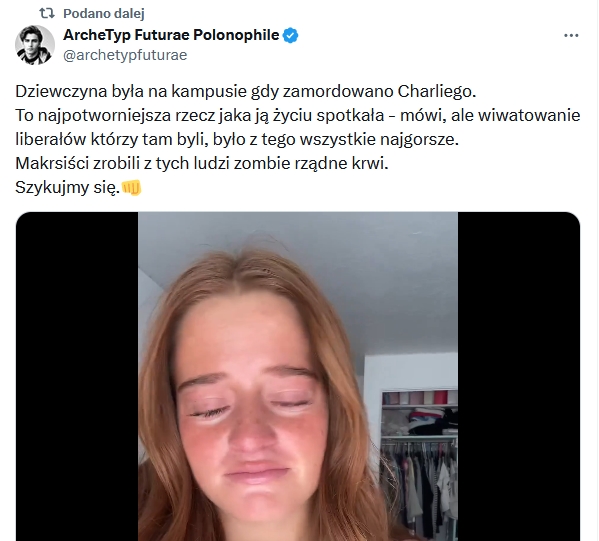
Task: Click the blue verified checkmark badge
Action: click(291, 36)
